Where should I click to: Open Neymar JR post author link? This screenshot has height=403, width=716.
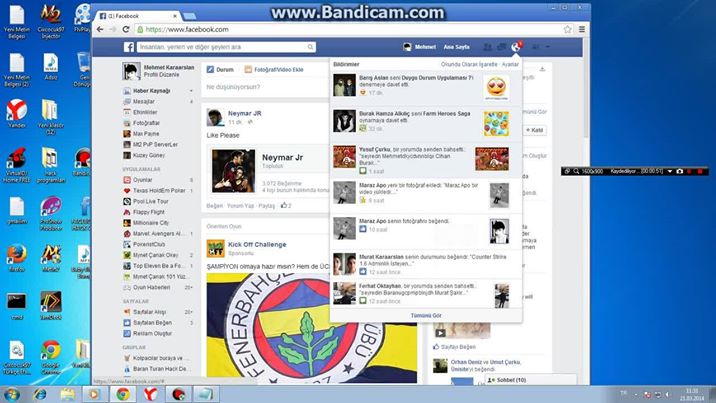[244, 113]
